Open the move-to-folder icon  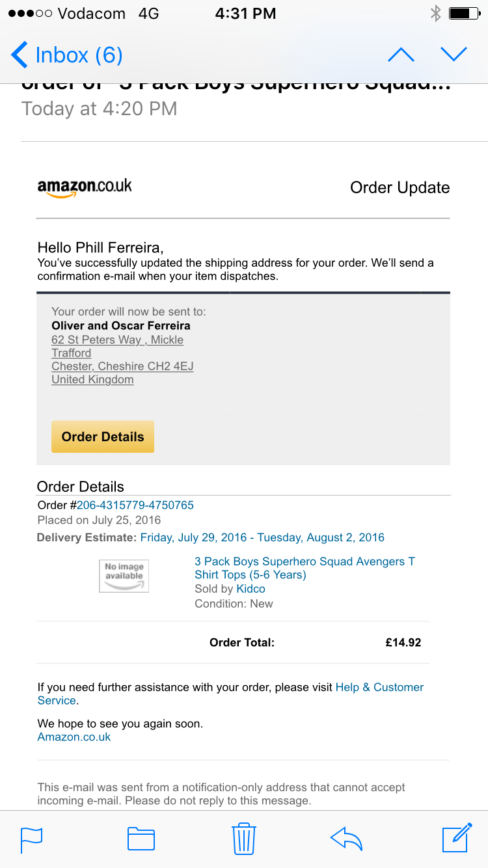tap(141, 839)
